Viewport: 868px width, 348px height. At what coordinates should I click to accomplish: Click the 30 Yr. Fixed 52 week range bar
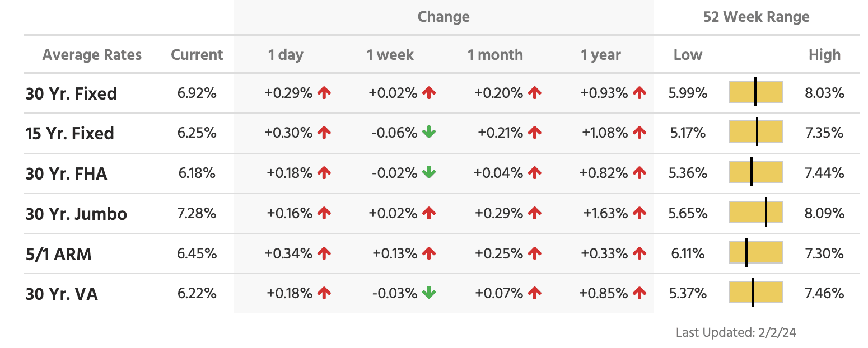pos(755,92)
